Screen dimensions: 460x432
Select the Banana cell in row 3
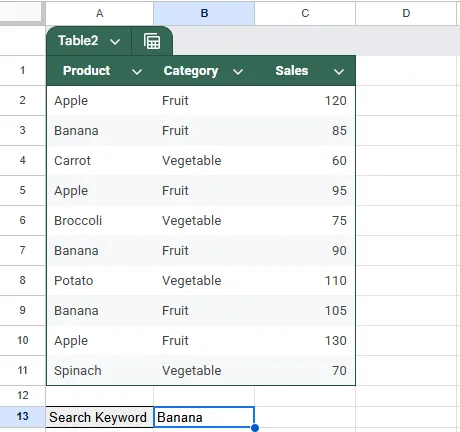click(100, 131)
